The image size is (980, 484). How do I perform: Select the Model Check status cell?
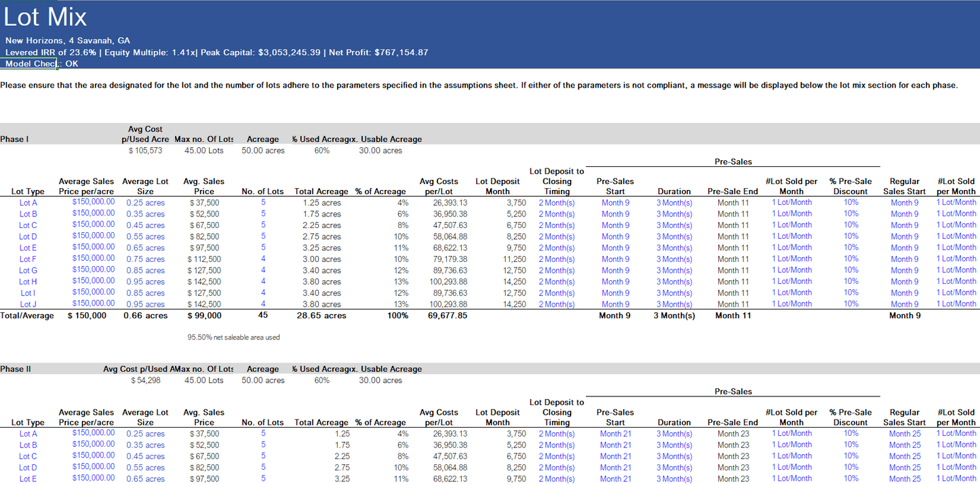41,63
